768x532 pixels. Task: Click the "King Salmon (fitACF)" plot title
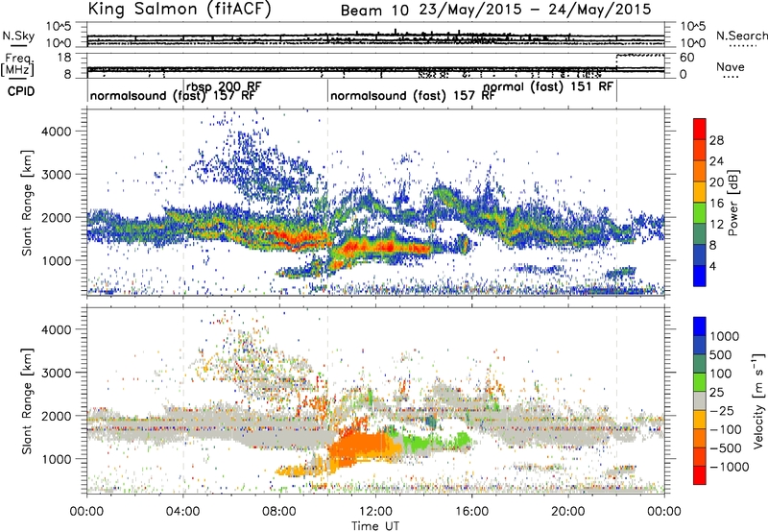click(x=180, y=9)
